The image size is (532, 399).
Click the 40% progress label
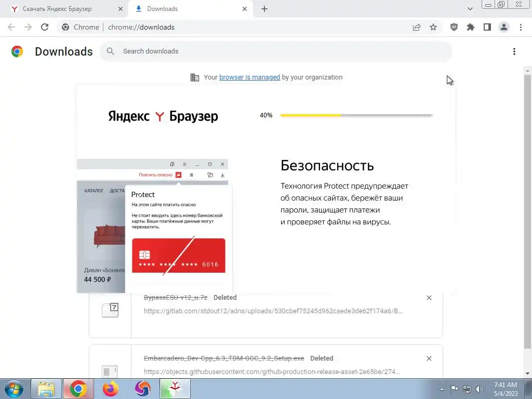tap(266, 115)
